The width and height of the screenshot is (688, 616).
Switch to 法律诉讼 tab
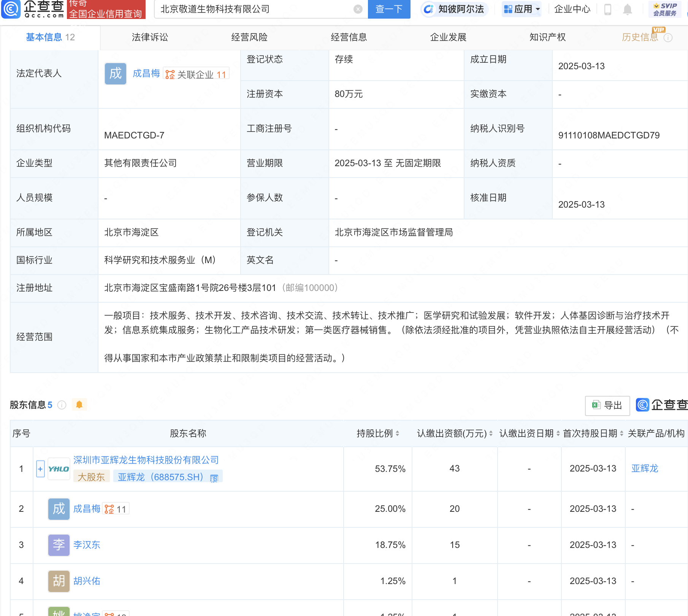point(150,37)
